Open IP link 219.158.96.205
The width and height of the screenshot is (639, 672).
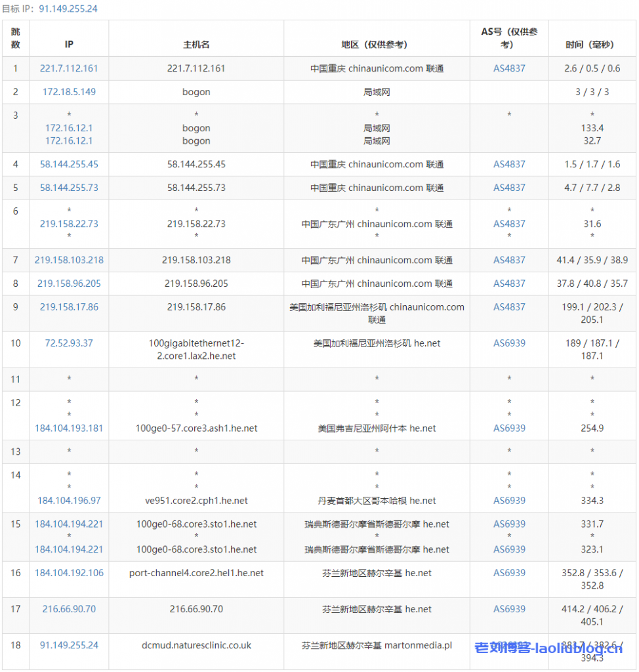click(x=69, y=283)
